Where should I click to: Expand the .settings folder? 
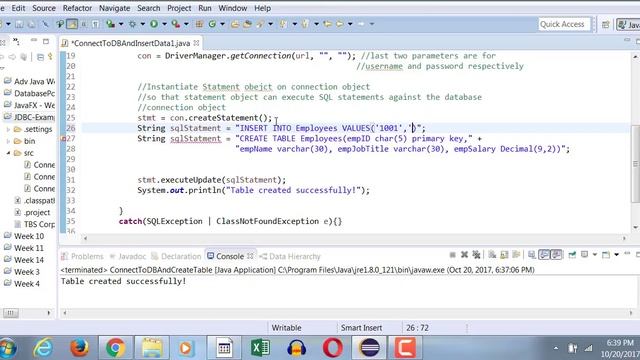pos(8,129)
